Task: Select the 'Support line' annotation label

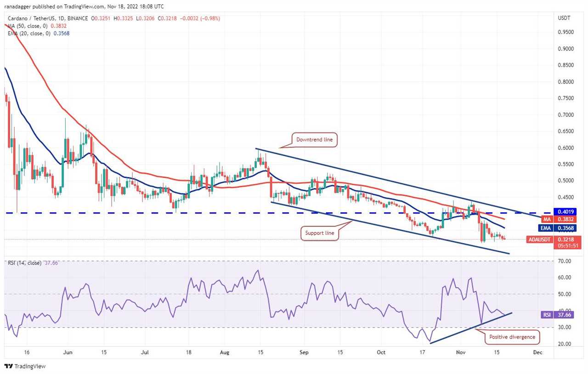Action: [320, 233]
